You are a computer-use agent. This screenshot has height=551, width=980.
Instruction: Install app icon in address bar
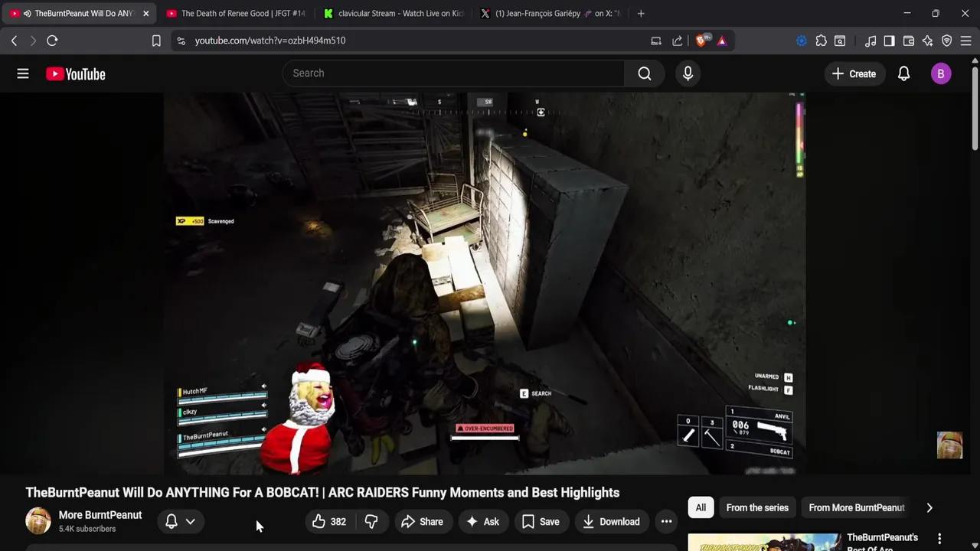pos(656,41)
